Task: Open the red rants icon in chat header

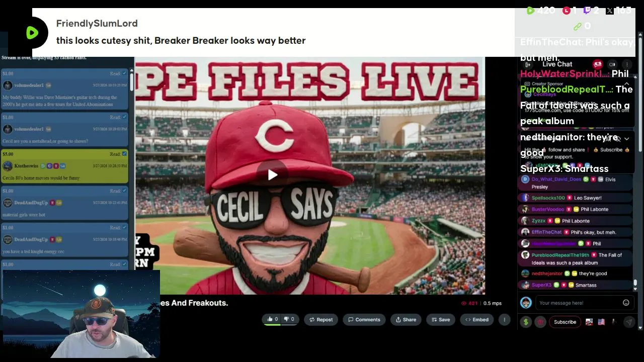Action: [597, 64]
